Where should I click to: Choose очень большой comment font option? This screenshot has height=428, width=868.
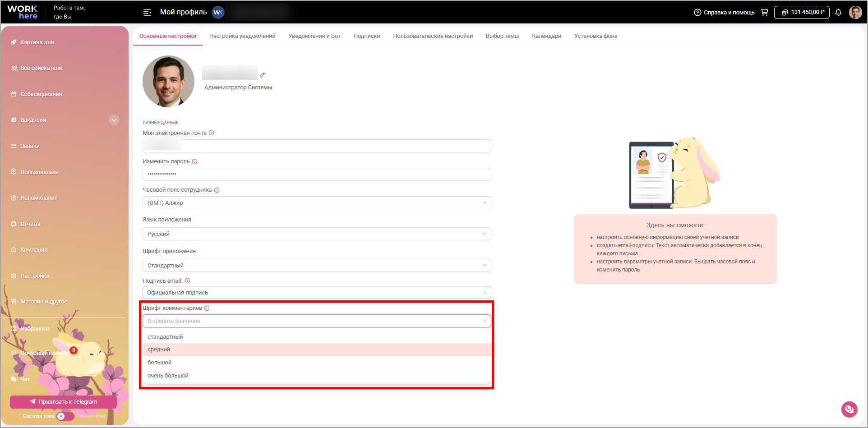[x=317, y=376]
